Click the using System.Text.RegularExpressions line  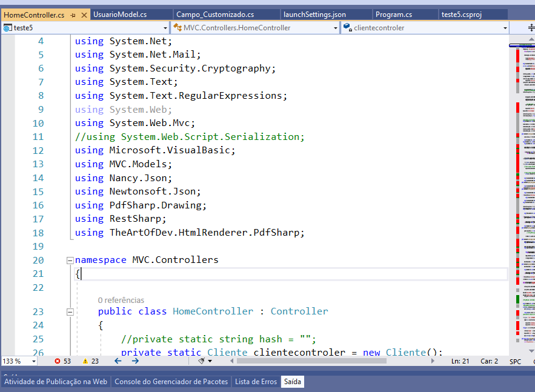click(x=181, y=96)
